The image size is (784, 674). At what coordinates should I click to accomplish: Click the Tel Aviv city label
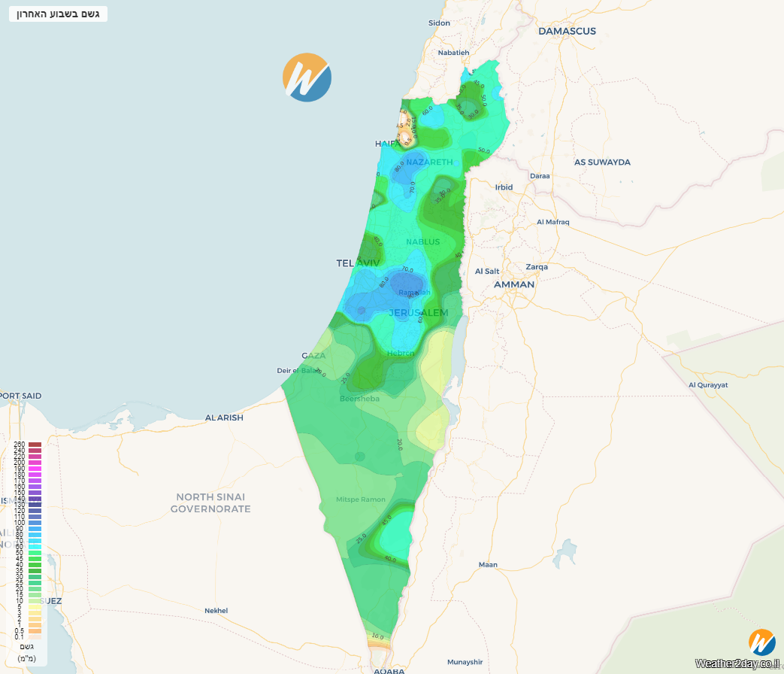(358, 263)
